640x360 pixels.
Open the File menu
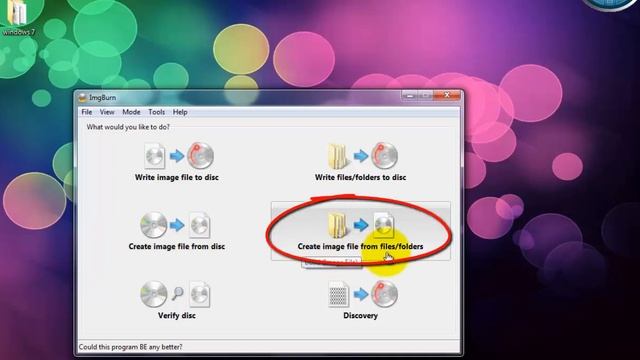click(x=87, y=112)
